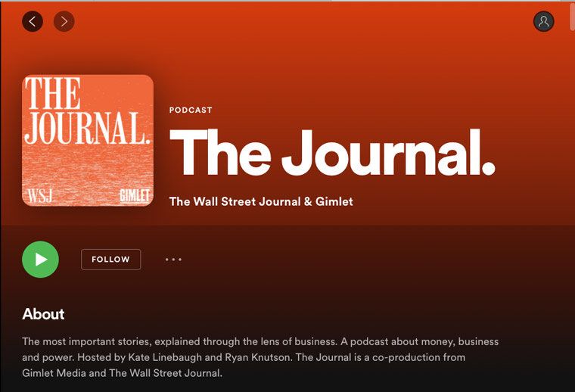Go forward with the right arrow button

pos(64,22)
